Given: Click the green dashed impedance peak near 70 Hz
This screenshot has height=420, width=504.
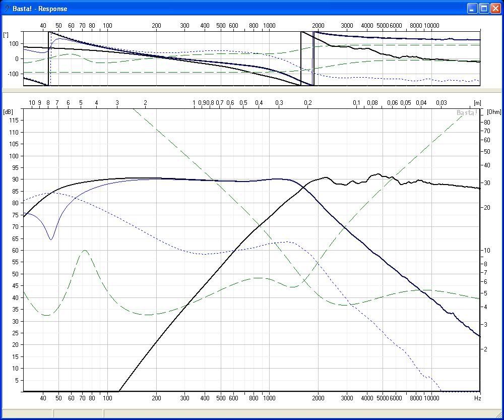Looking at the screenshot, I should click(85, 251).
